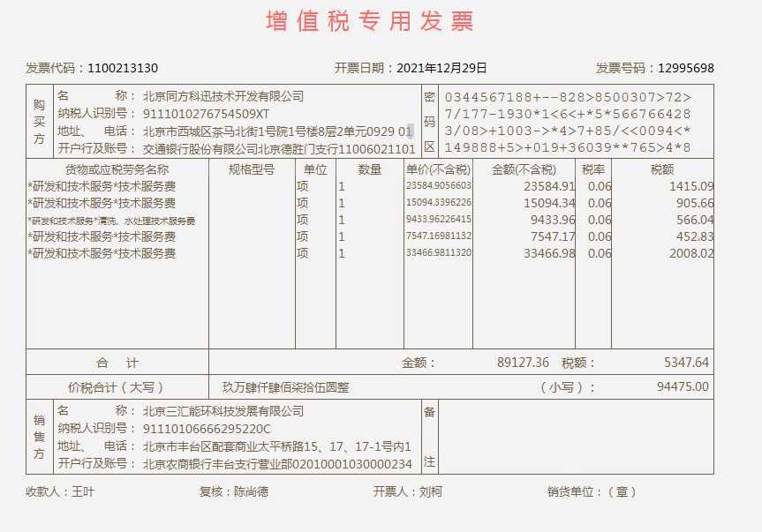The height and width of the screenshot is (532, 762).
Task: Click the uppercase total 玖万肆仟肆佰柒拾伍圆整
Action: [285, 387]
